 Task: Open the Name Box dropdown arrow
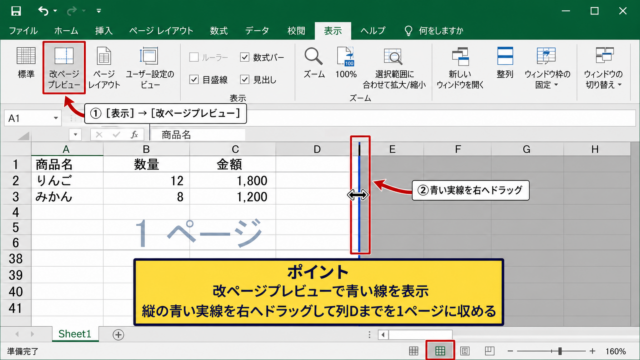pyautogui.click(x=56, y=118)
